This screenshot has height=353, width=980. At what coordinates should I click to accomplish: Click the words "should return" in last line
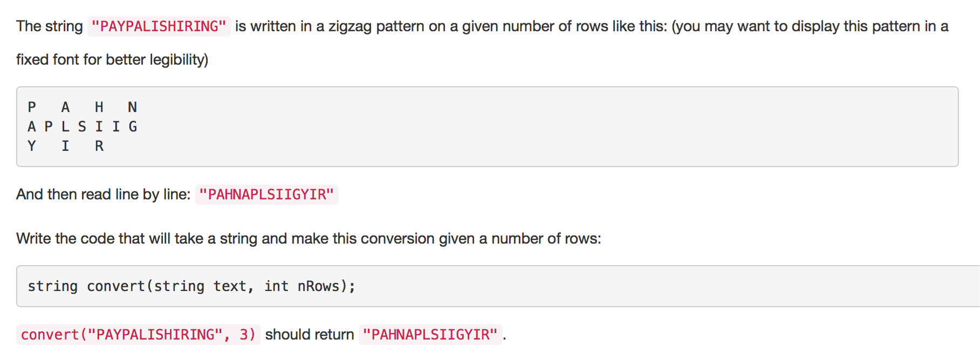point(310,335)
